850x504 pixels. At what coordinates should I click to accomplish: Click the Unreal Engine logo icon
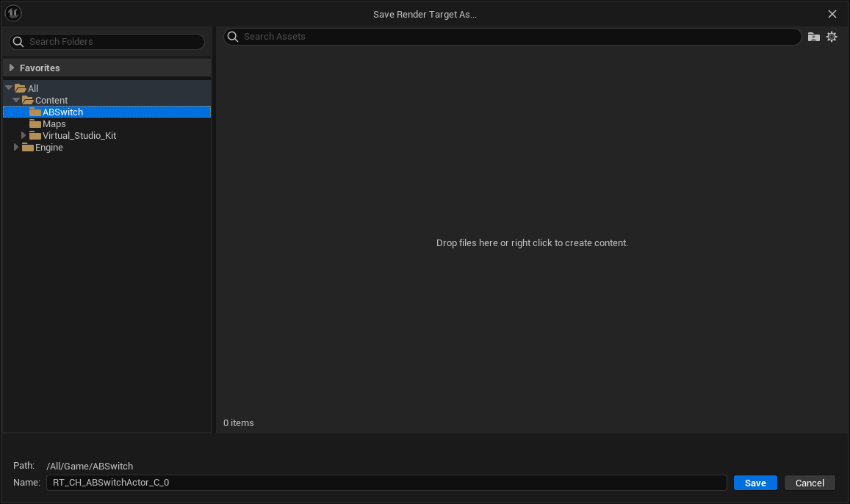tap(13, 13)
